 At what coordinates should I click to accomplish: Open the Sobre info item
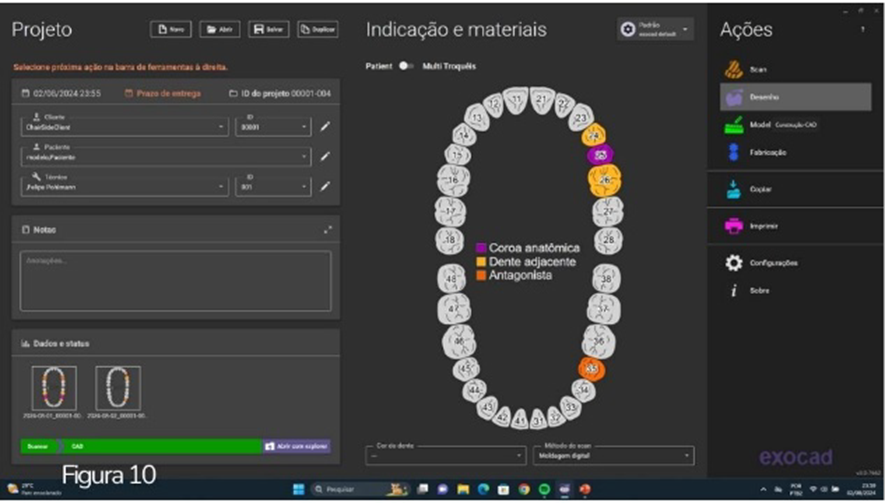(x=734, y=291)
